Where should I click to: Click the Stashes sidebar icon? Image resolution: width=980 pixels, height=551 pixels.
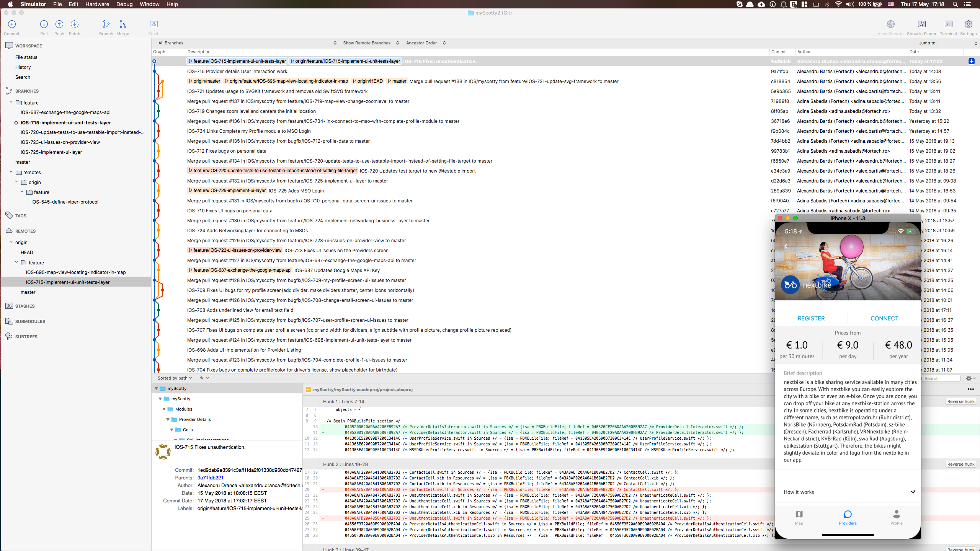coord(9,306)
